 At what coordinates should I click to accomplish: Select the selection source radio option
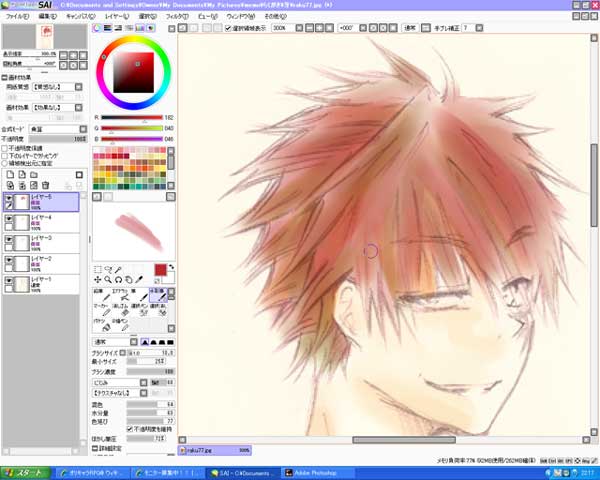(x=5, y=163)
